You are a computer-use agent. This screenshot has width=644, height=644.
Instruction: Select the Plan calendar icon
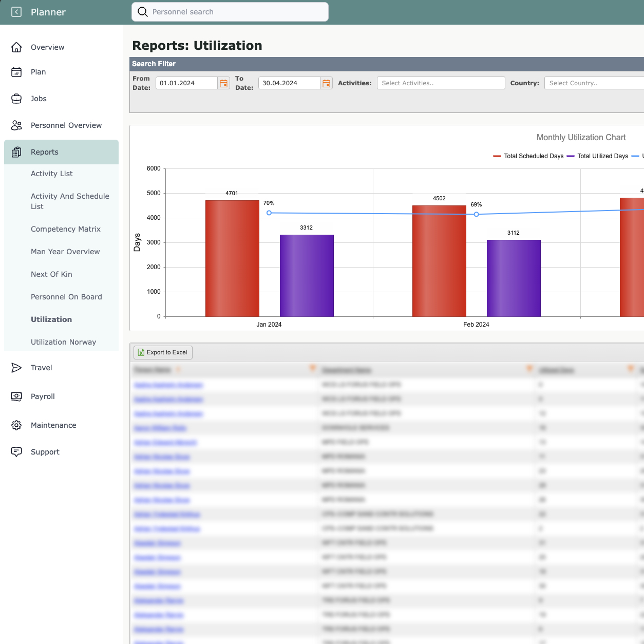pos(16,72)
